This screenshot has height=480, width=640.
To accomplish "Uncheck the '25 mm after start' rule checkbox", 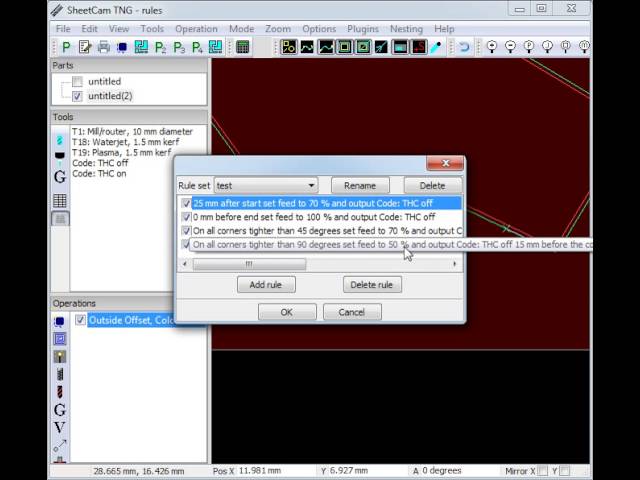I will [186, 203].
